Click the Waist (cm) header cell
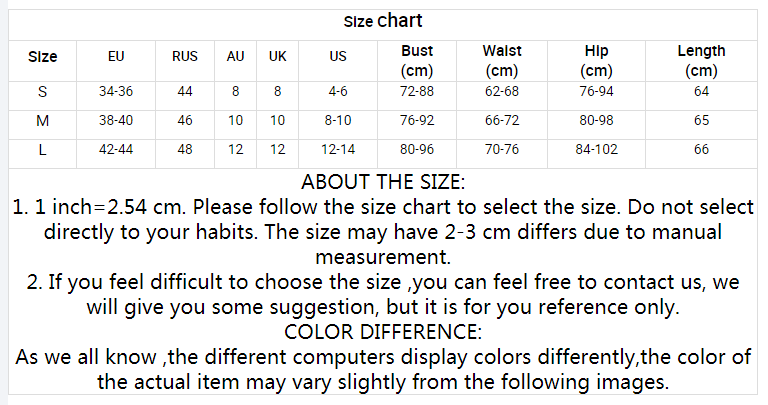Viewport: 768px width, 405px height. pyautogui.click(x=502, y=61)
